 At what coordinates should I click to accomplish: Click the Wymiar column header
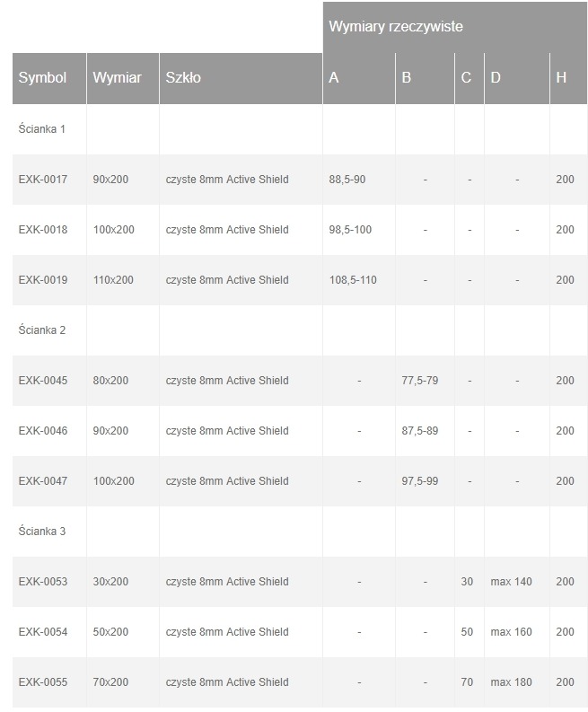tap(118, 78)
